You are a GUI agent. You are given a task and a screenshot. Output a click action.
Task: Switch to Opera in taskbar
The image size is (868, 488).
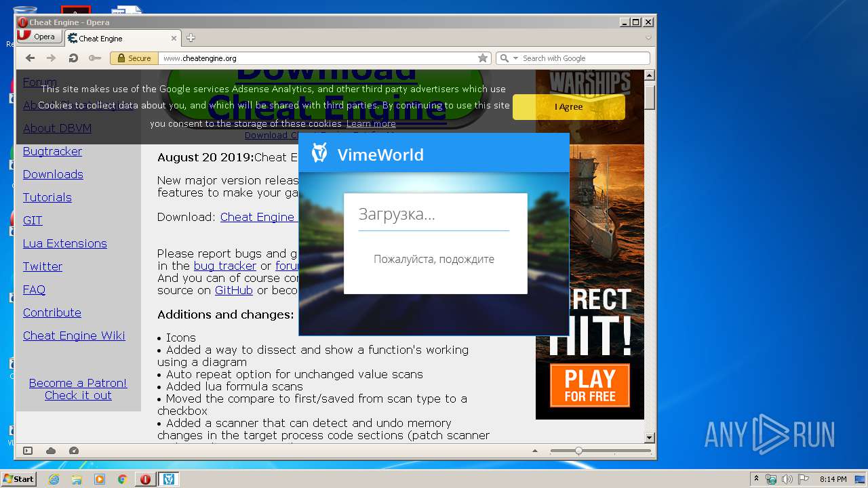coord(145,479)
